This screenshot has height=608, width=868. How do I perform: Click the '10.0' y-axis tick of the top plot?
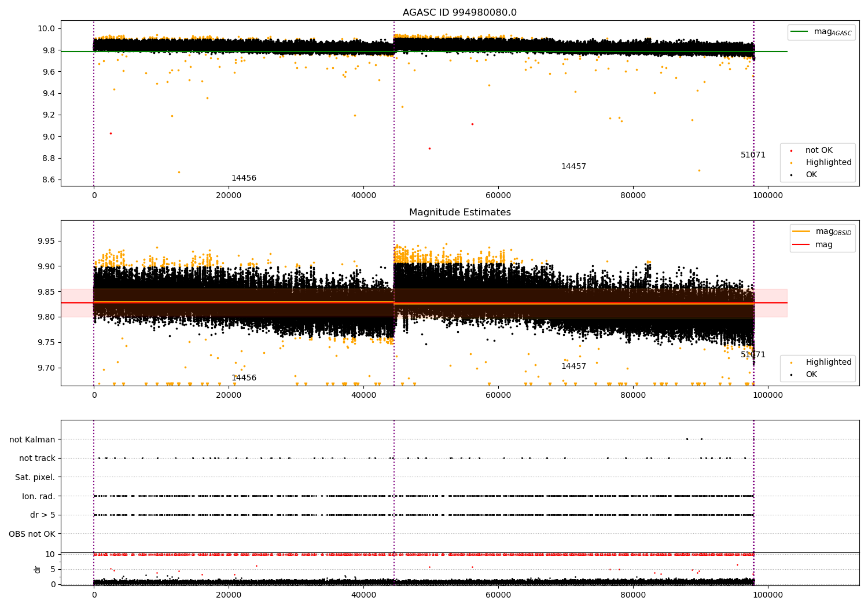click(46, 29)
